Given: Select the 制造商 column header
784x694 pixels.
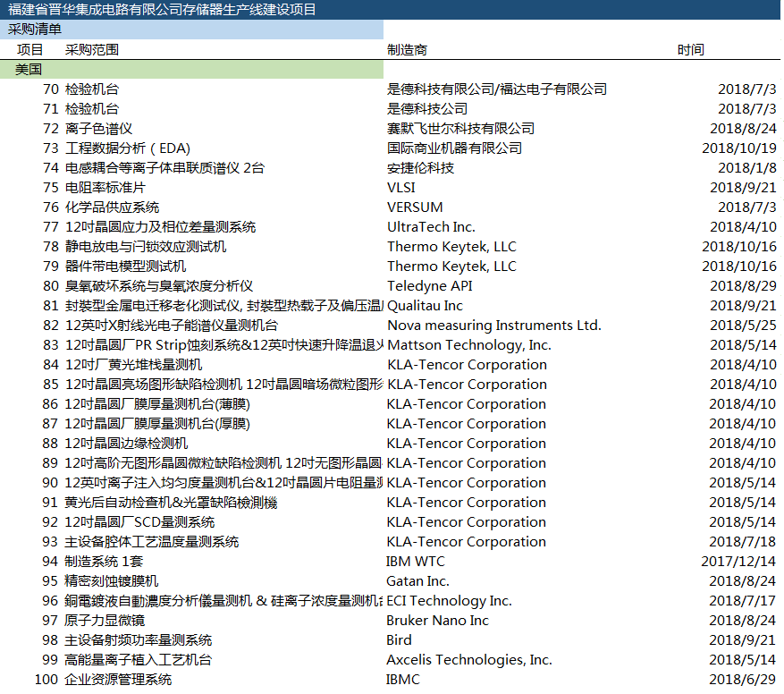Looking at the screenshot, I should point(407,49).
